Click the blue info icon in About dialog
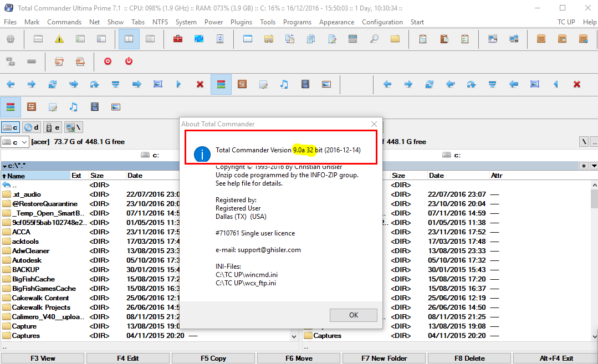 coord(202,155)
